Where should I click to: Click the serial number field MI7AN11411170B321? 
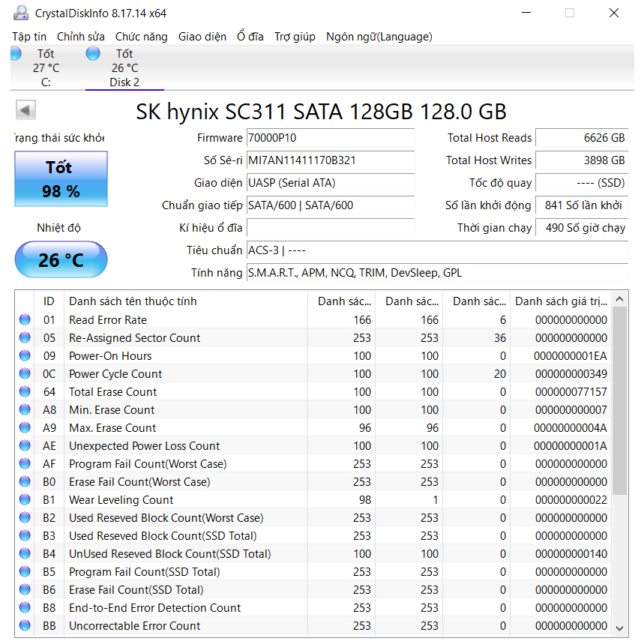pyautogui.click(x=330, y=160)
